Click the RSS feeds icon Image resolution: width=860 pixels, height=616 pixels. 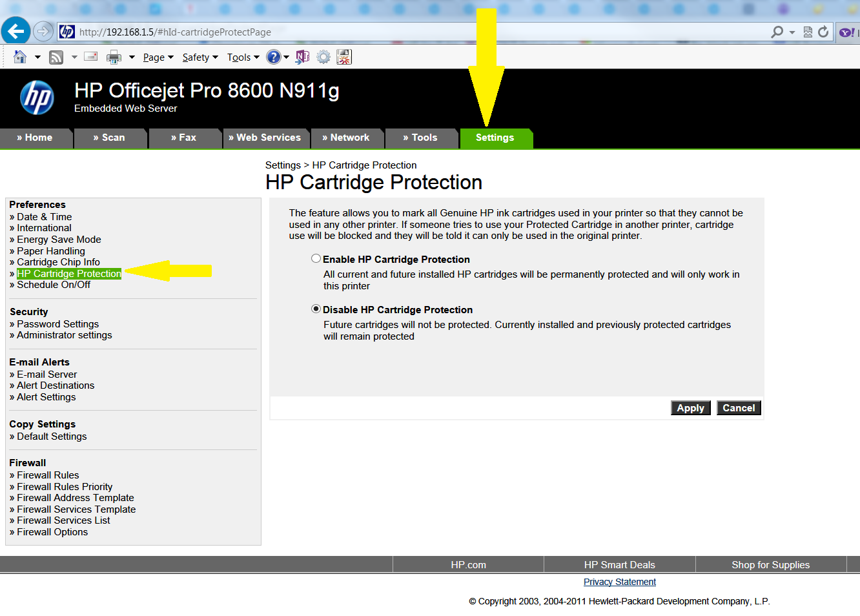(56, 57)
